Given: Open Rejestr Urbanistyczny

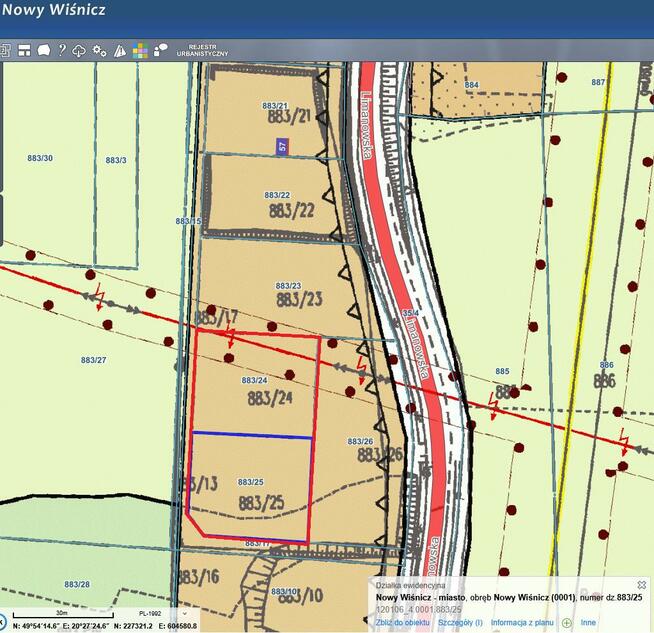Looking at the screenshot, I should tap(202, 50).
